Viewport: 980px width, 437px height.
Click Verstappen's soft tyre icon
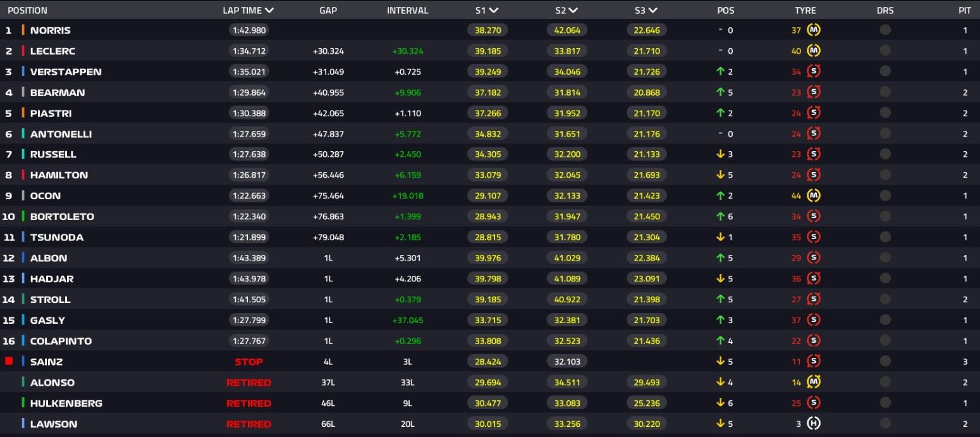pyautogui.click(x=814, y=71)
